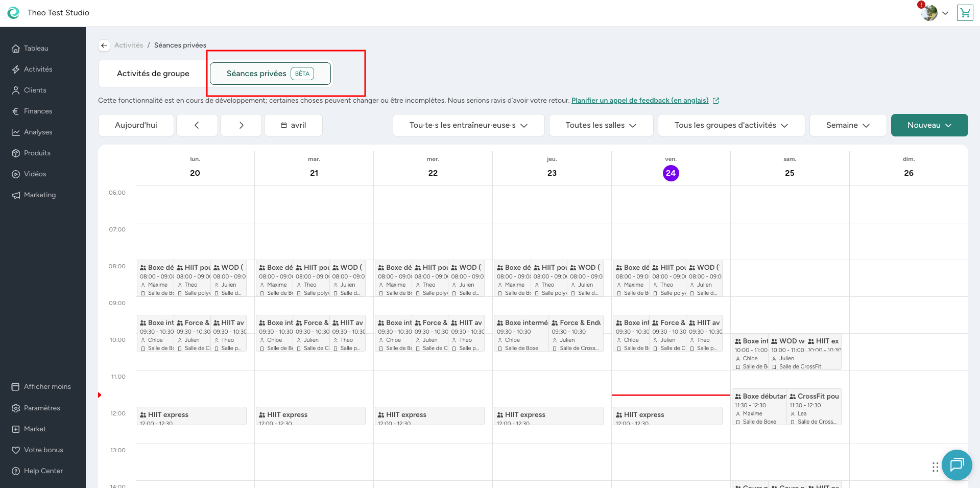Open Tableau from the sidebar
Viewport: 980px width, 488px height.
36,48
